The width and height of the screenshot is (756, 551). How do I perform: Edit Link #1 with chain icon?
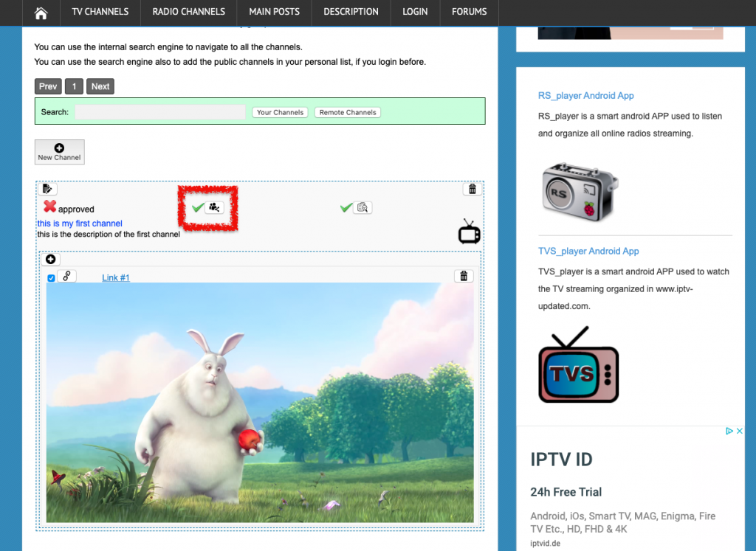66,276
